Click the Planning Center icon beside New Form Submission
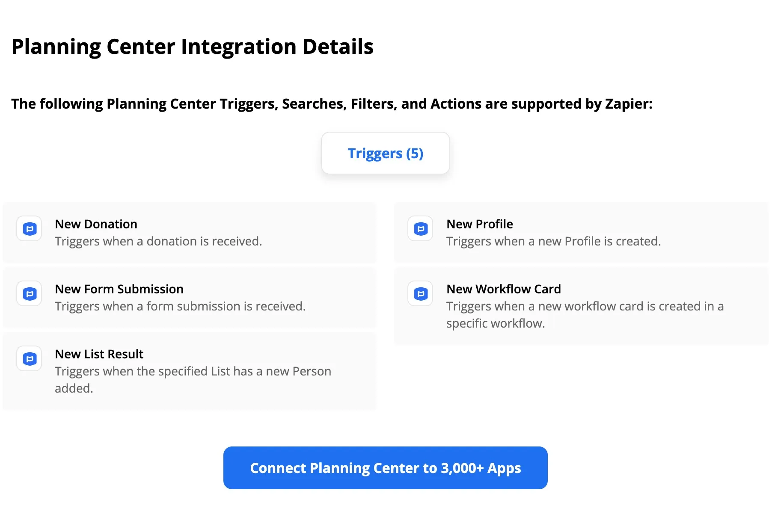Image resolution: width=772 pixels, height=532 pixels. coord(29,294)
